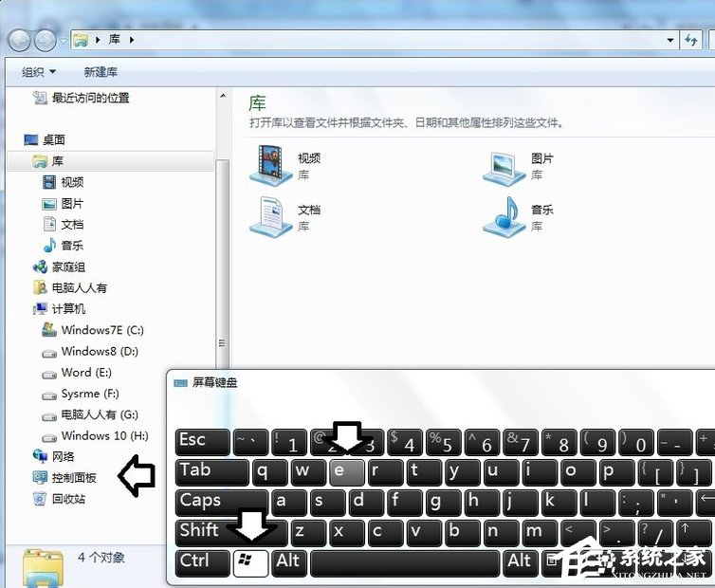Open 视频 under 库 in the tree

pos(63,182)
